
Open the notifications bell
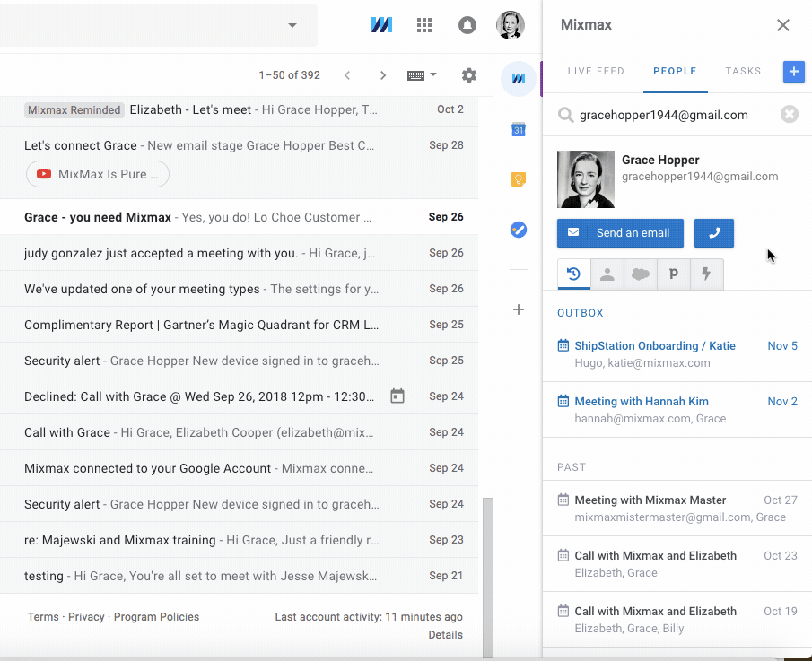[467, 25]
